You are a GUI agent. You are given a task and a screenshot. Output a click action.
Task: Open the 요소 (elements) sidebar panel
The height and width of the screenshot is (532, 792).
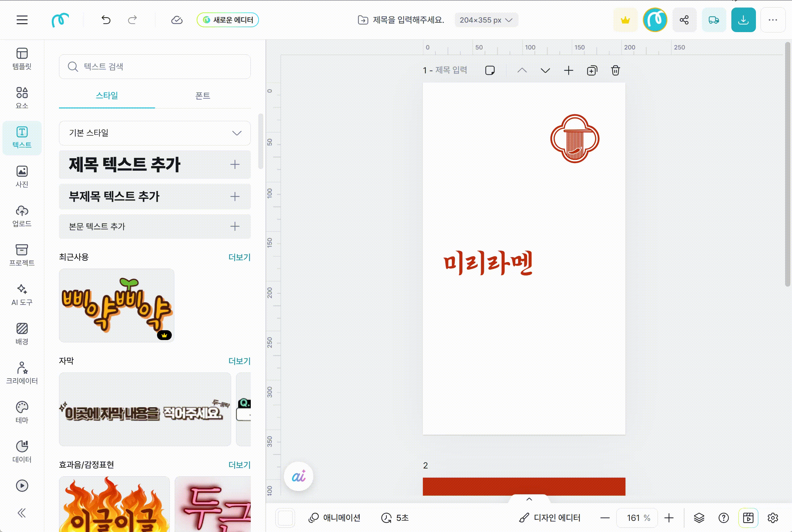click(x=22, y=97)
